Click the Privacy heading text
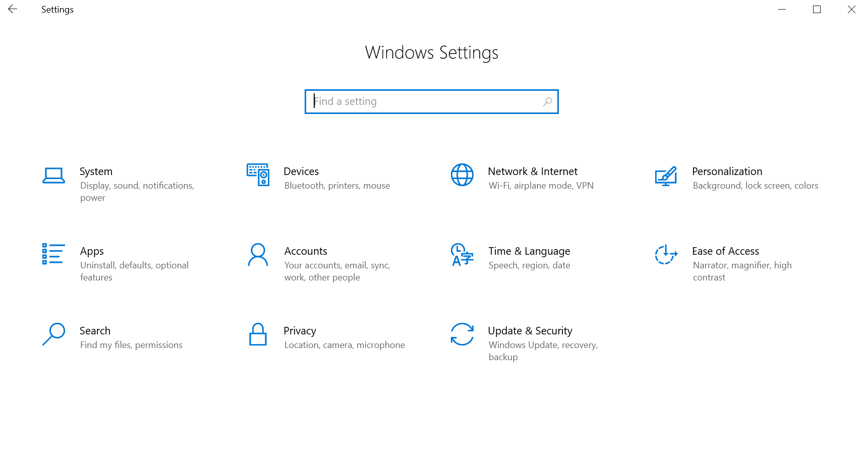Viewport: 868px width, 459px height. 300,331
